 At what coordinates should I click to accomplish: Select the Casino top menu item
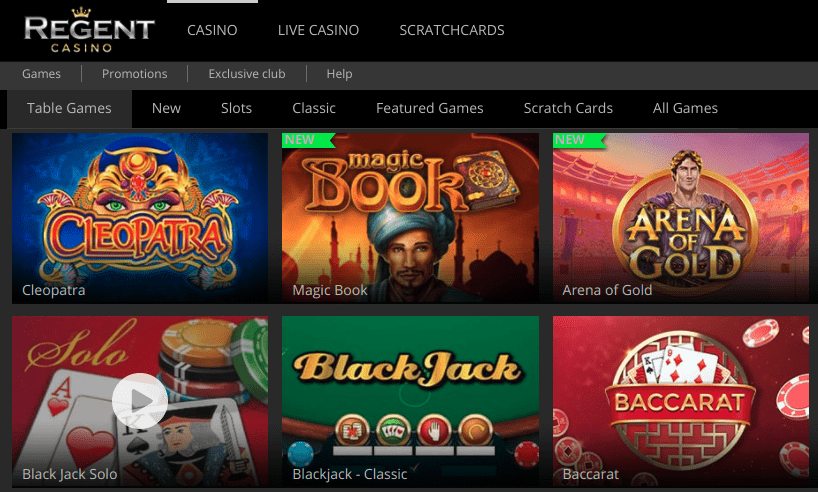click(x=212, y=30)
